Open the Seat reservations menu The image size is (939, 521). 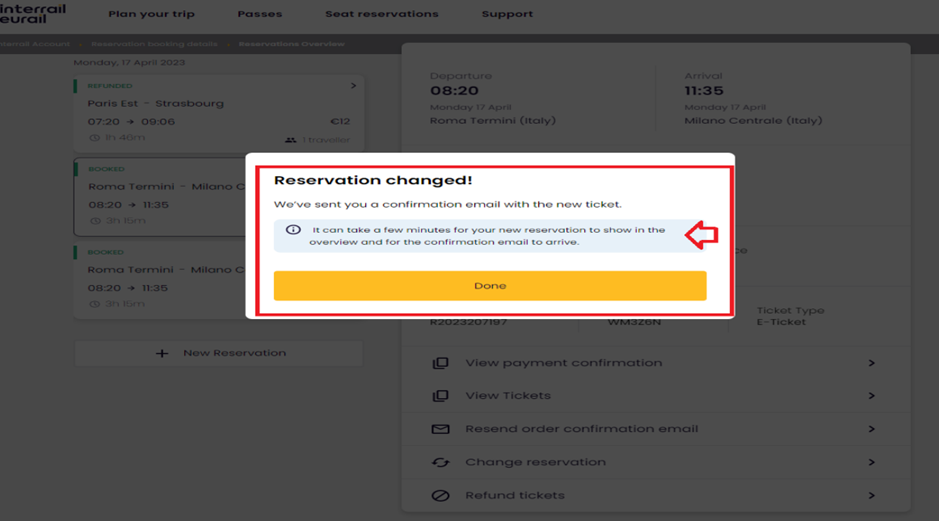click(382, 14)
